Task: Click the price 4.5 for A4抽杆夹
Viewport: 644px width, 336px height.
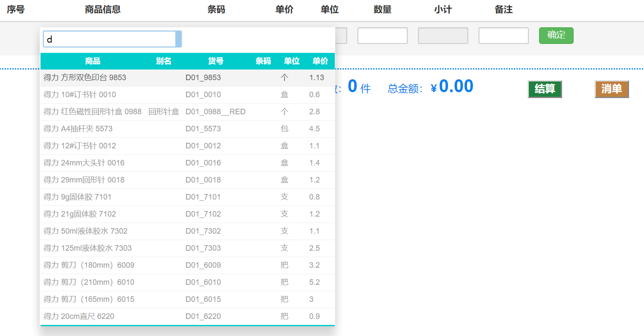Action: 314,129
